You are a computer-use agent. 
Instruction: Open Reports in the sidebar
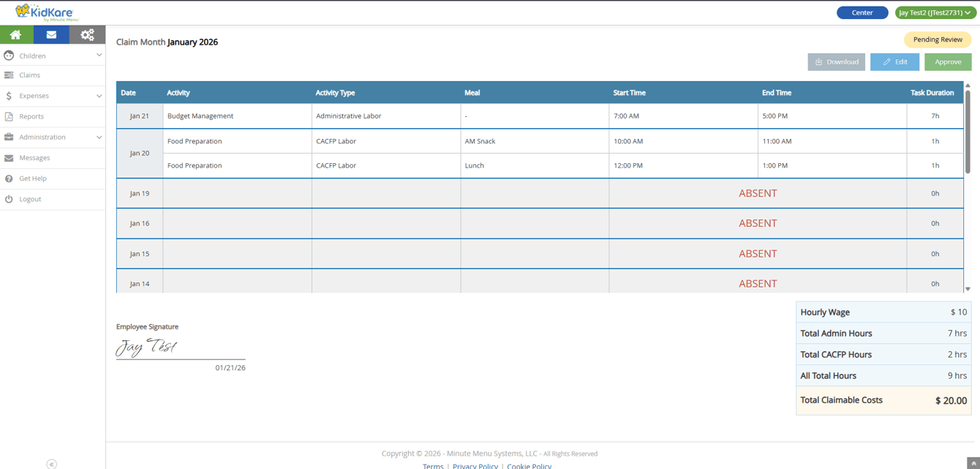[x=53, y=116]
